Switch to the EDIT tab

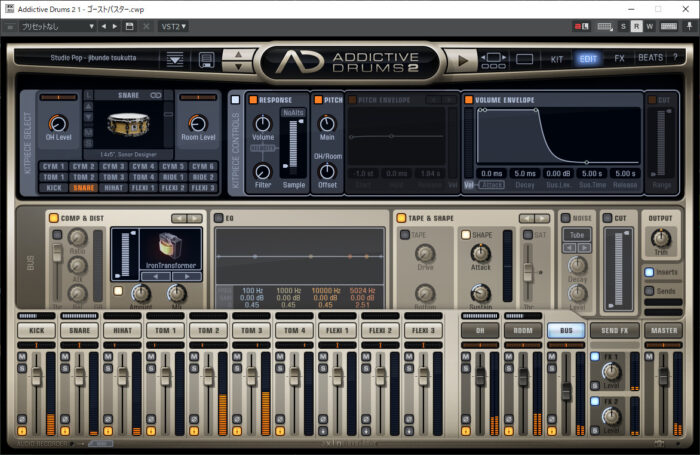click(x=588, y=58)
